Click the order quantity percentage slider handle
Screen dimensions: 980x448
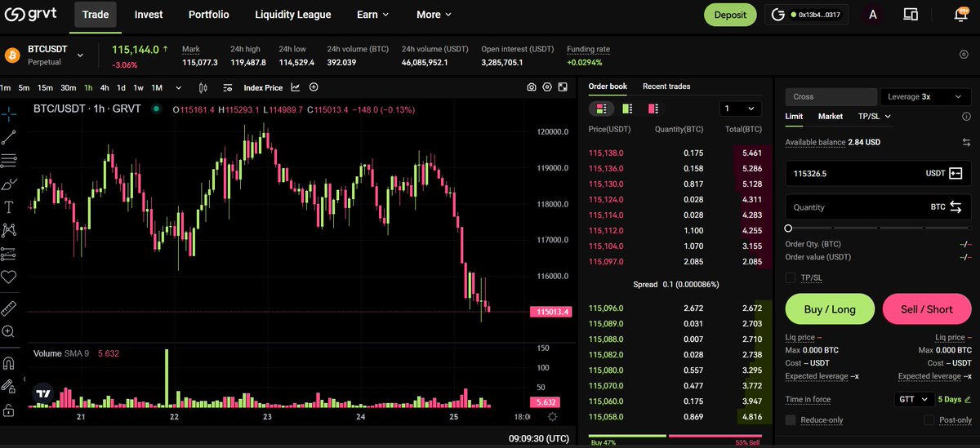click(788, 228)
